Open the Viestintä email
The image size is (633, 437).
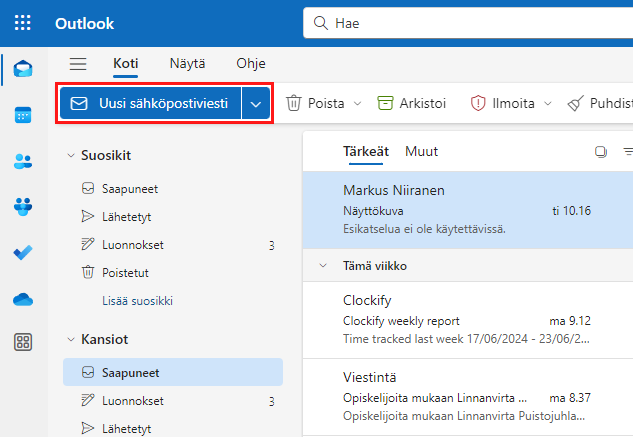468,397
